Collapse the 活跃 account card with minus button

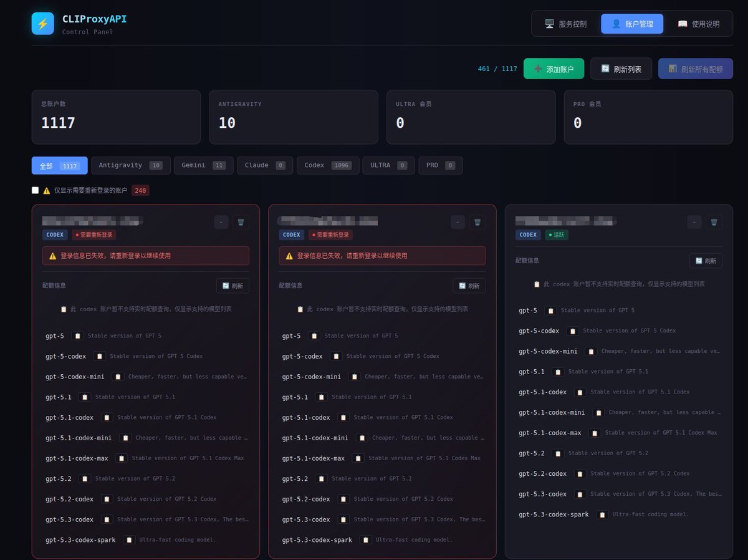point(694,222)
